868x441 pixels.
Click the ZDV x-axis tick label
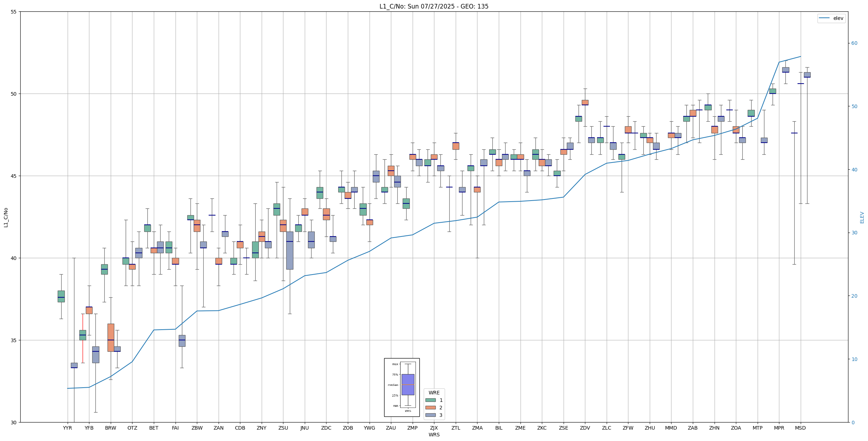(585, 428)
